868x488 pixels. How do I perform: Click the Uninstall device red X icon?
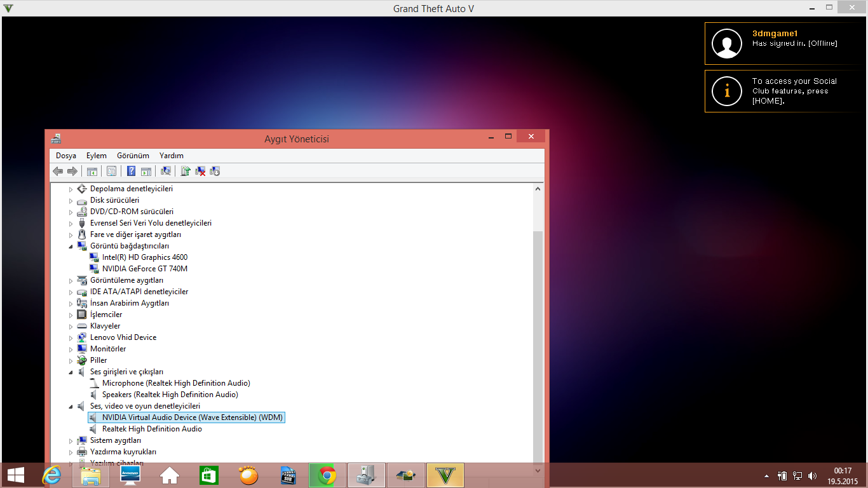[x=200, y=171]
